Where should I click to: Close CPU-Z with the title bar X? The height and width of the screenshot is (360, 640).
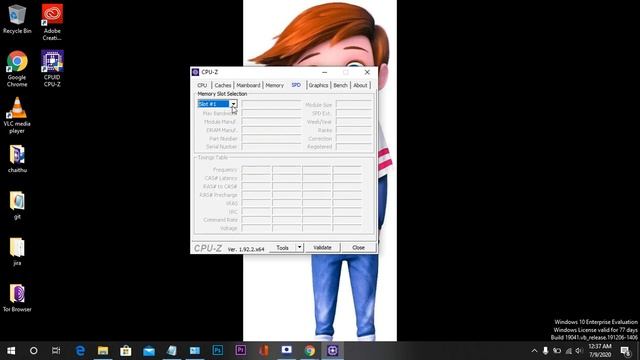pos(367,72)
